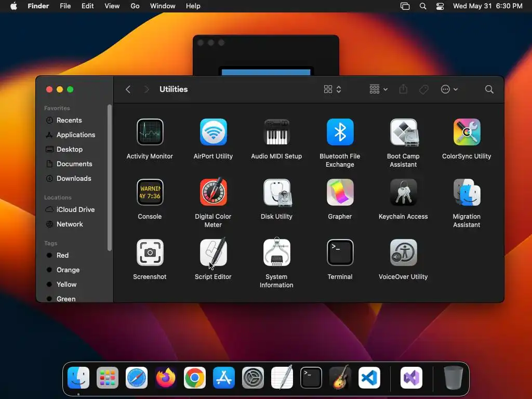The width and height of the screenshot is (532, 399).
Task: Launch Firefox from the Dock
Action: pos(166,378)
